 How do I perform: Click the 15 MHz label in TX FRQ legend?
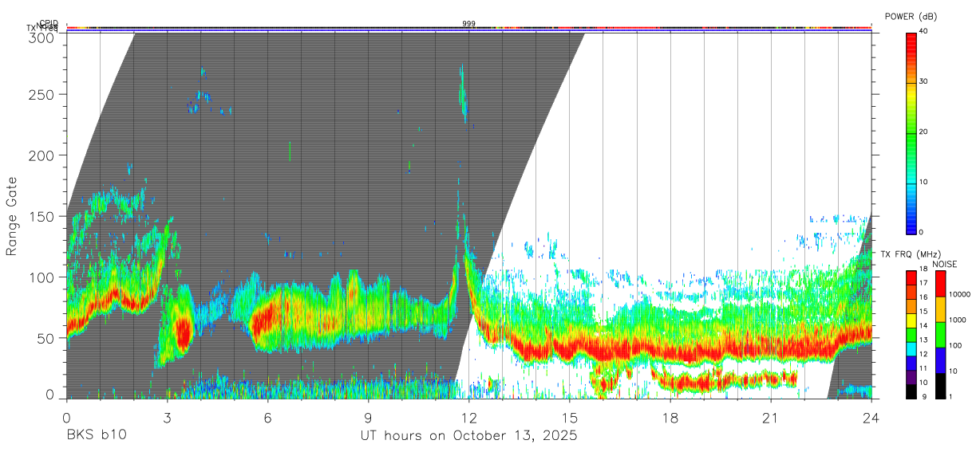(x=923, y=311)
